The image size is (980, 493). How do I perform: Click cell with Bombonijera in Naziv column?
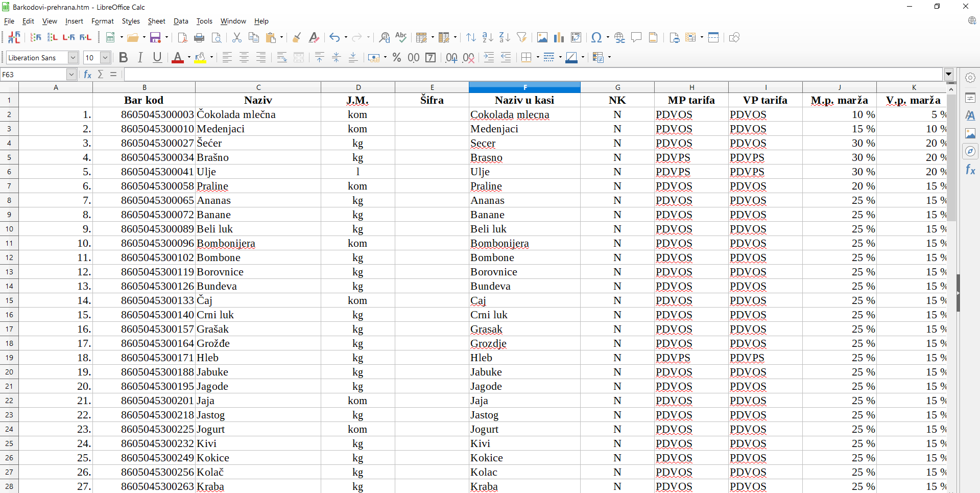click(258, 243)
